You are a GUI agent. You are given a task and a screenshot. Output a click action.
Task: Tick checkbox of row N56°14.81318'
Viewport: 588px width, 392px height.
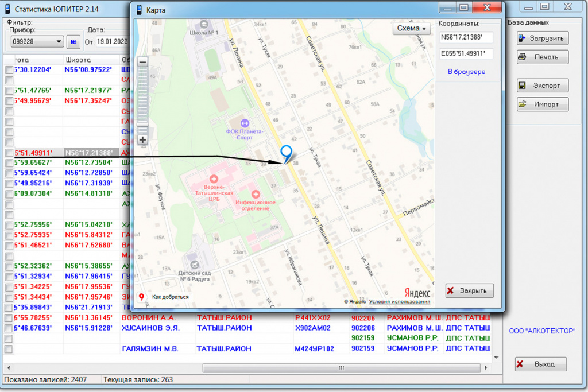pos(9,194)
